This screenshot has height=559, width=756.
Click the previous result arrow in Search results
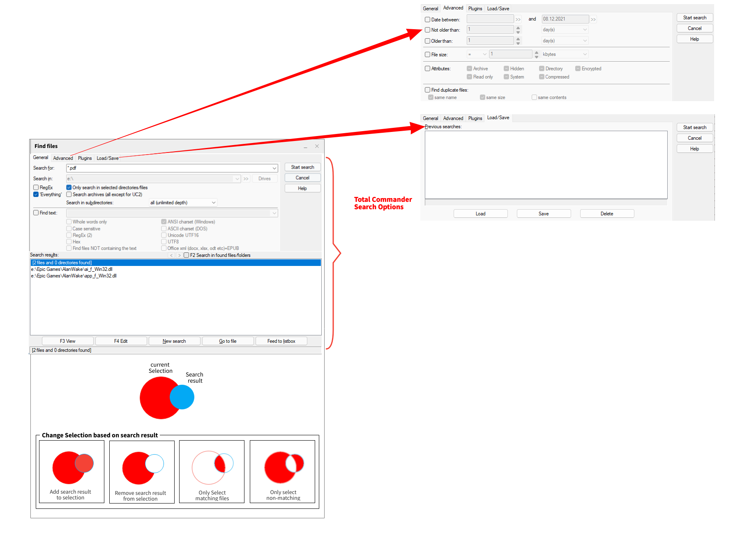171,255
